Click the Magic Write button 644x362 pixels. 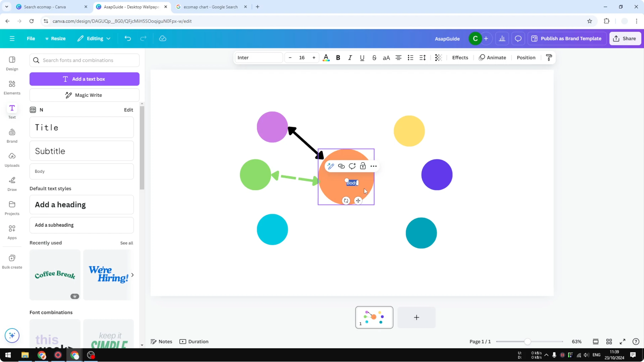85,95
